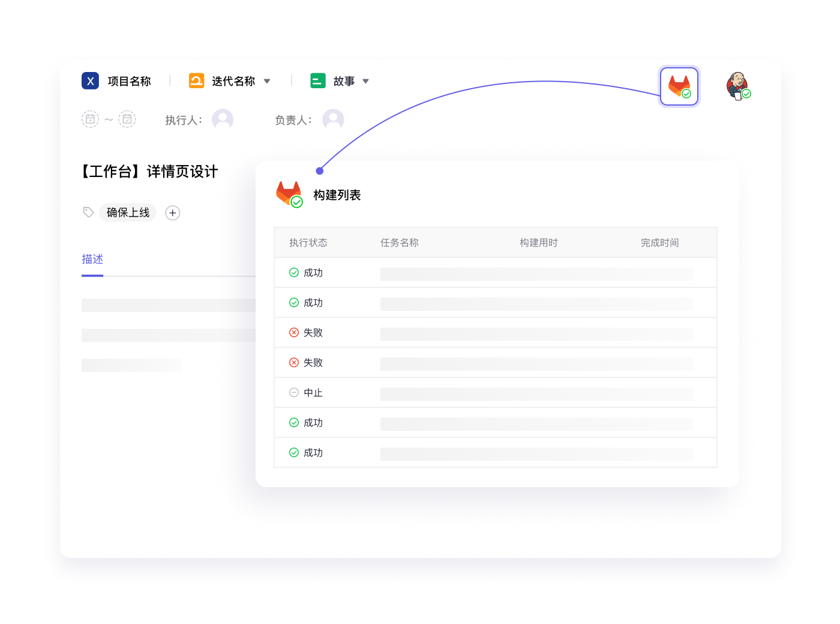Click the 执行人 label
Viewport: 840px width, 624px height.
184,120
